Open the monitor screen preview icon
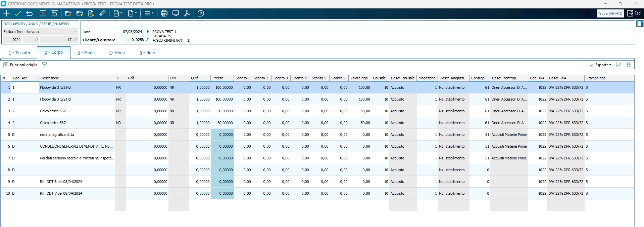Screen dimensions: 644x227 (176, 13)
